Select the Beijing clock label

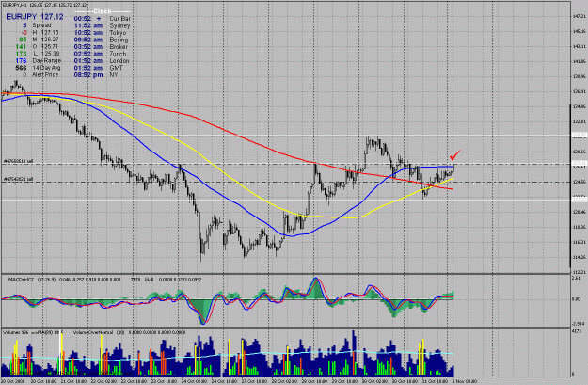tap(119, 40)
